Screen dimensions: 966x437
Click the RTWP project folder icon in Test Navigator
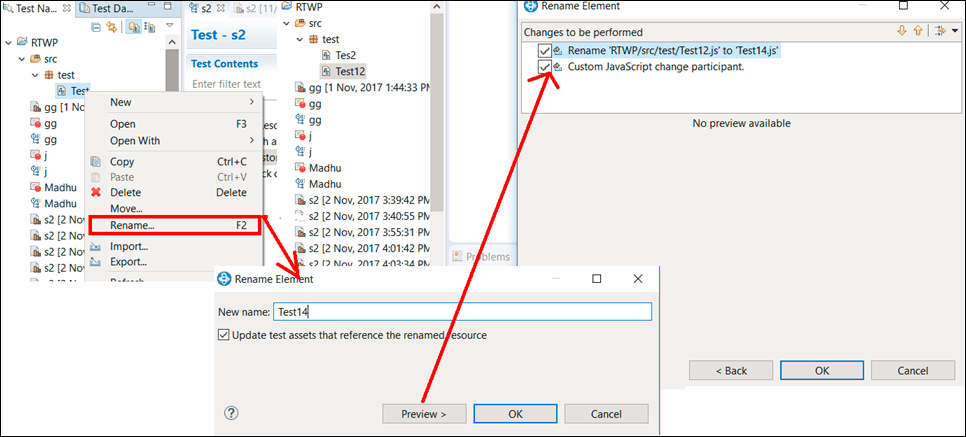[22, 43]
